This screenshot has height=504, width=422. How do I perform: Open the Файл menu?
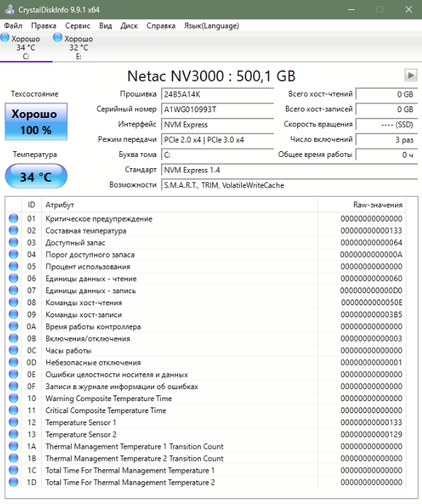[x=13, y=26]
